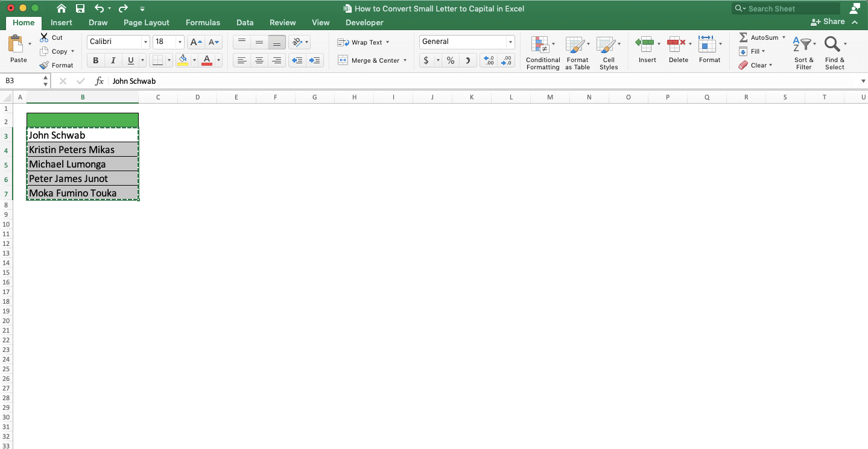This screenshot has height=449, width=868.
Task: Open Format as Table gallery
Action: 577,53
